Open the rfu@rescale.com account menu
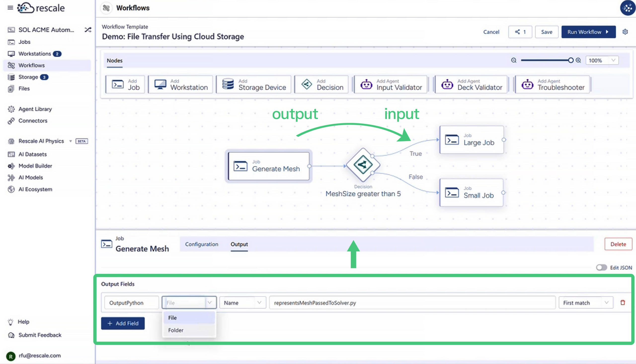The image size is (636, 364). 34,356
